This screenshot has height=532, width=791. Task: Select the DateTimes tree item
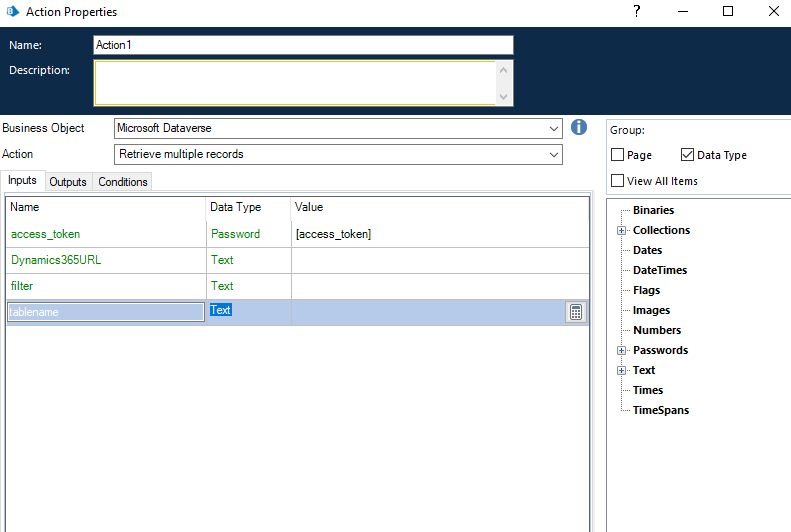[659, 270]
